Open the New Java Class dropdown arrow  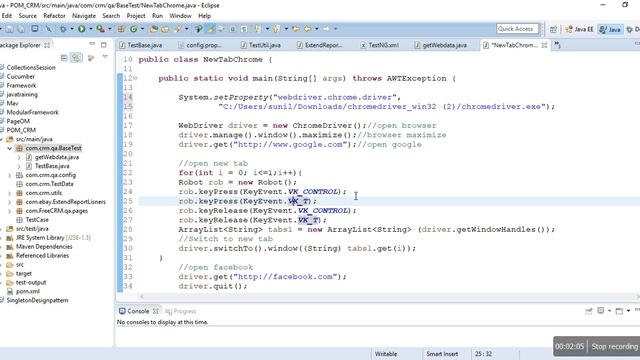tap(142, 29)
